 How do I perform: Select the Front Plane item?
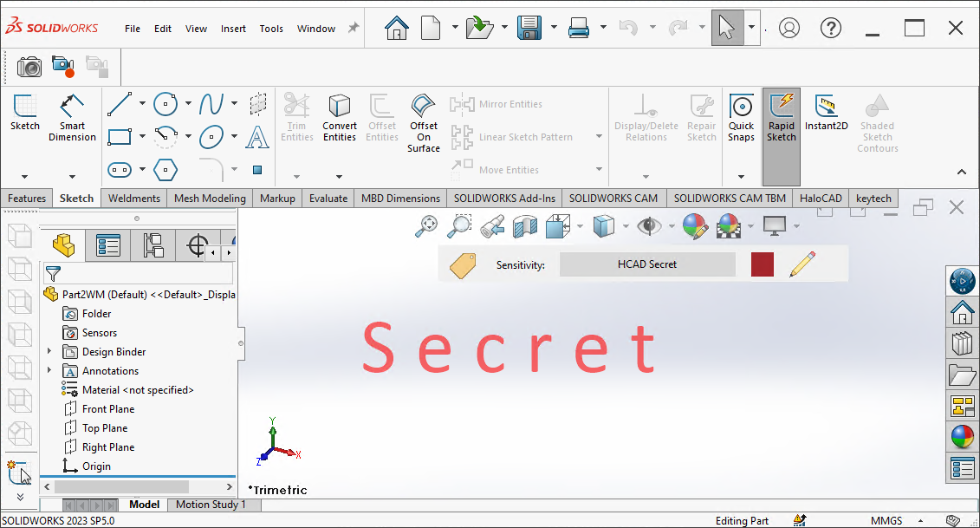point(108,409)
